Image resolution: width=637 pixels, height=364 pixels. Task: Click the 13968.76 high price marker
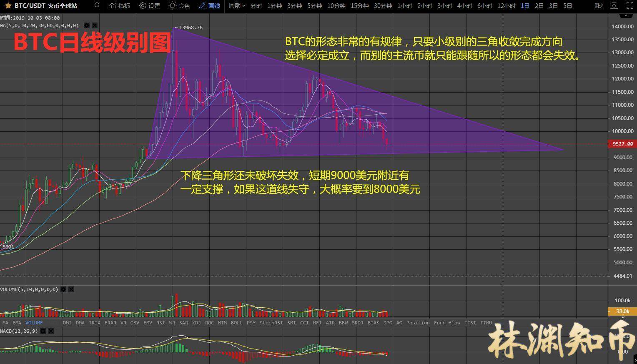tap(188, 28)
